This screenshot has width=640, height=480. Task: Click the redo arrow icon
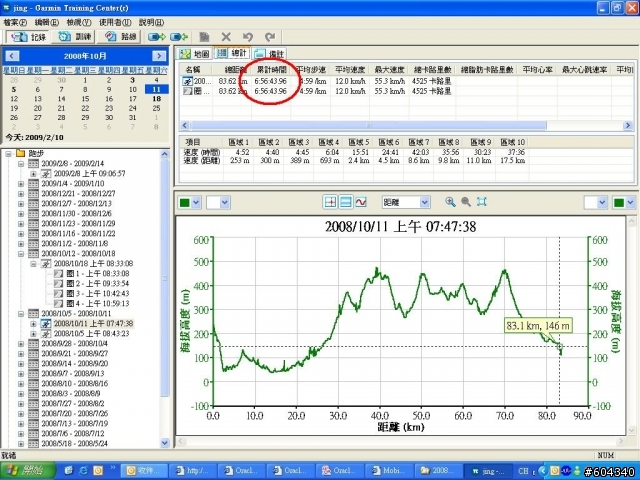[270, 37]
